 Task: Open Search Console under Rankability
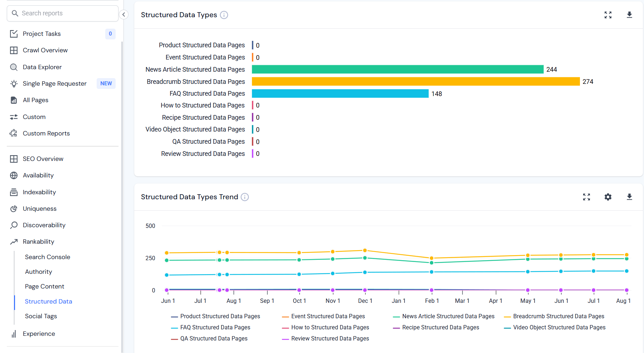coord(48,257)
